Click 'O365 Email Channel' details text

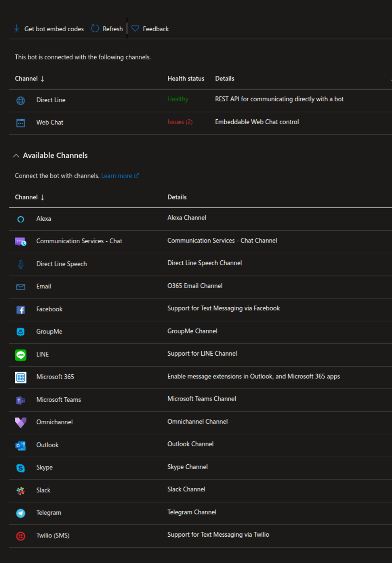tap(195, 286)
